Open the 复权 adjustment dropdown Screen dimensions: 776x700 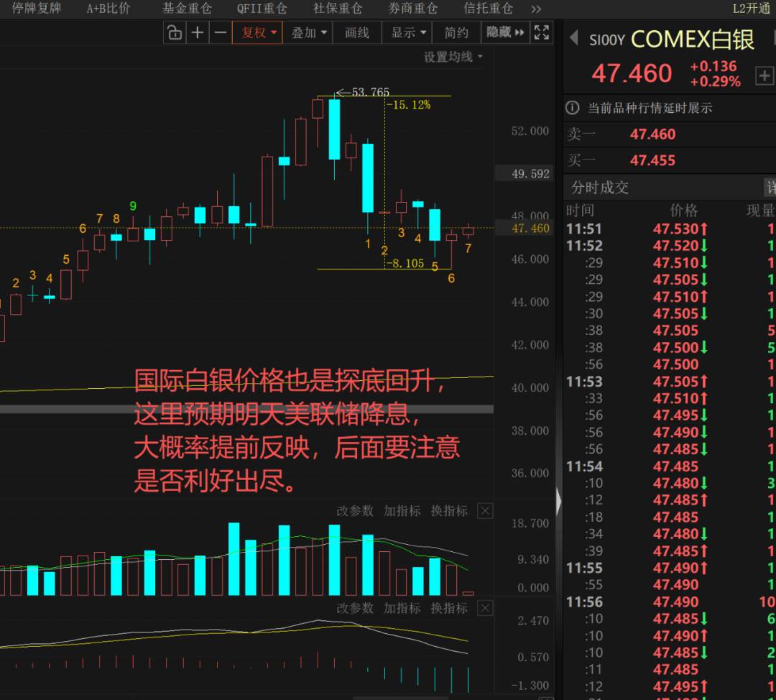pyautogui.click(x=257, y=32)
